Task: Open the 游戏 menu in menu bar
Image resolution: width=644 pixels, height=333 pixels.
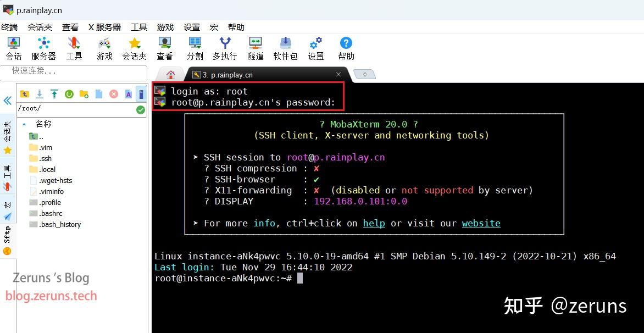Action: coord(165,27)
